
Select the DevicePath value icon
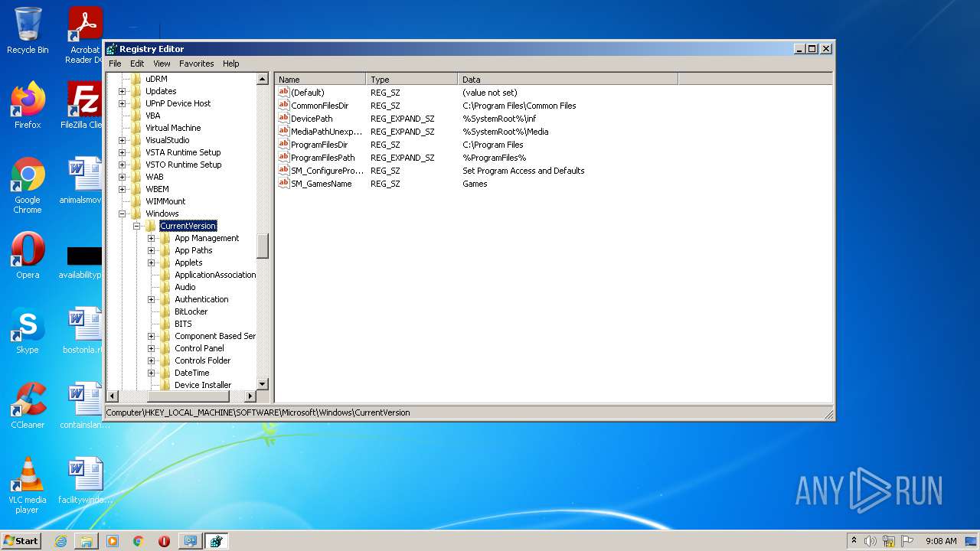pyautogui.click(x=283, y=119)
